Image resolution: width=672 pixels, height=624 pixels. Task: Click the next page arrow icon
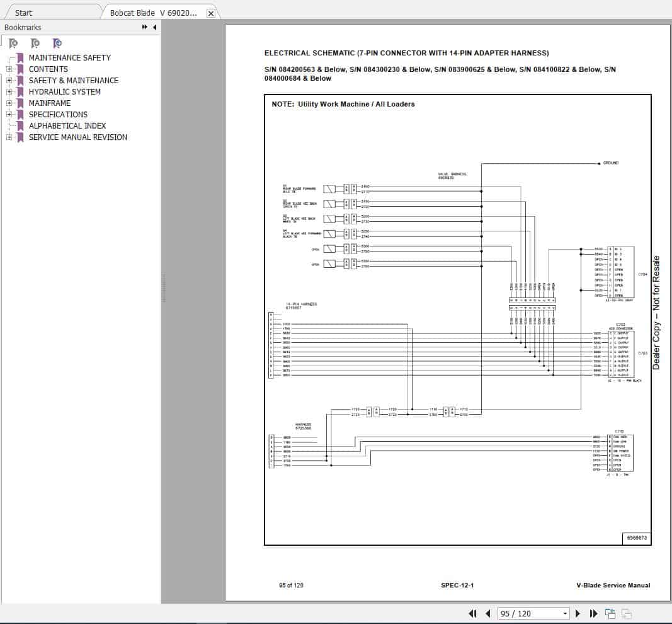(578, 613)
